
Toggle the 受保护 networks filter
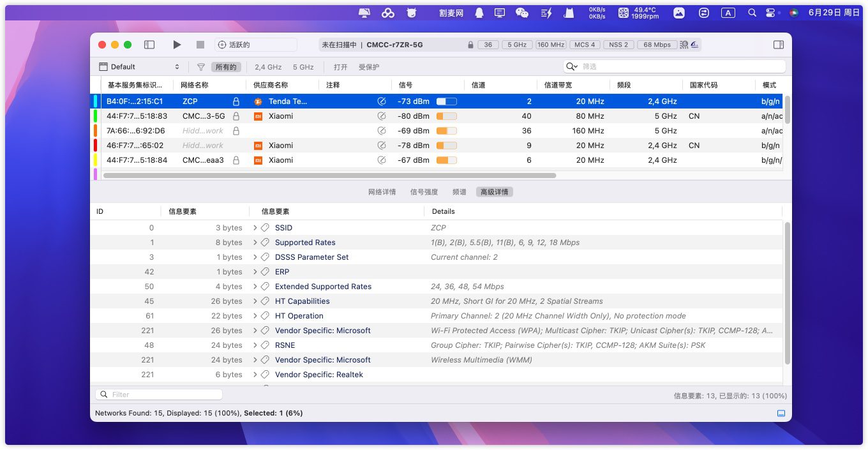[369, 67]
